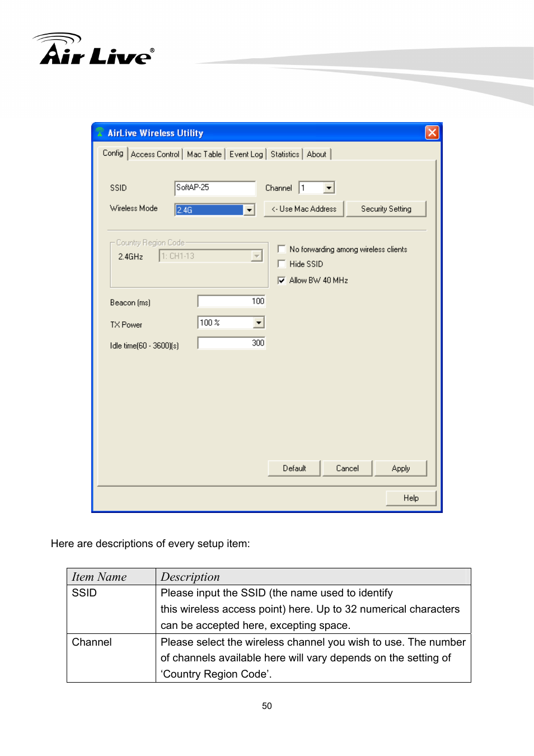Open the Wireless Mode dropdown
The image size is (534, 756).
tap(249, 210)
